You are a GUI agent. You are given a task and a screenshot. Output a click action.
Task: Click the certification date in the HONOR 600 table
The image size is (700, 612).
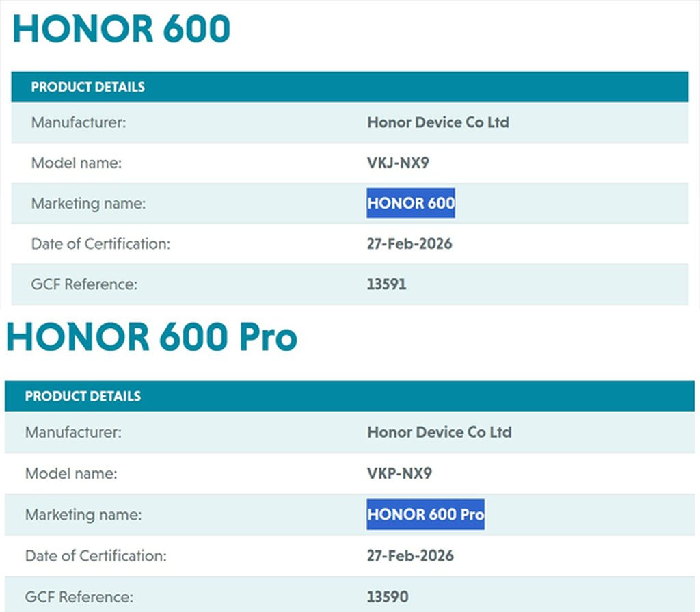[409, 244]
